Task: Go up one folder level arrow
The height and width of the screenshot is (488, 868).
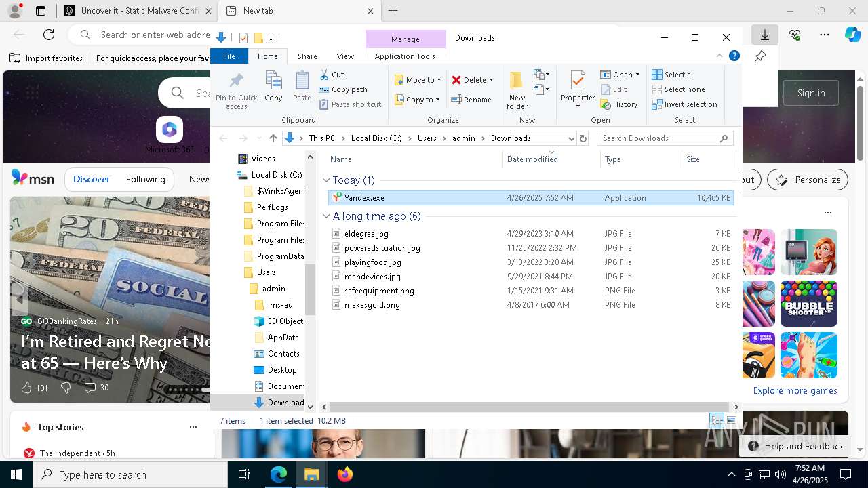Action: pyautogui.click(x=273, y=138)
